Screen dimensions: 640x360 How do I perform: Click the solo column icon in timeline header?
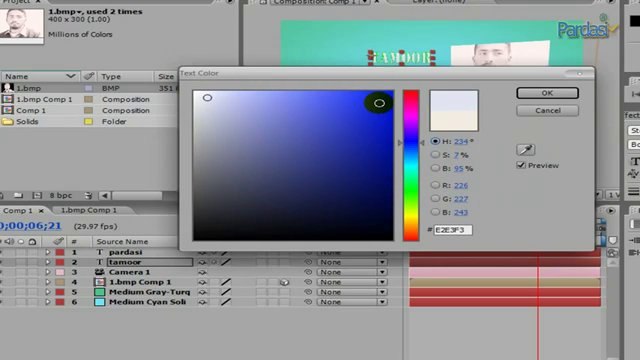click(x=21, y=242)
